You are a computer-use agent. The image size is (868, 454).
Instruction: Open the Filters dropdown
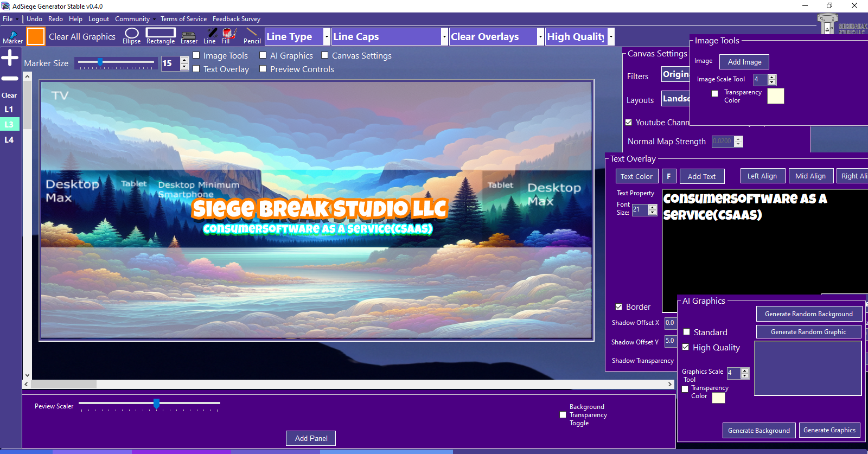tap(675, 74)
